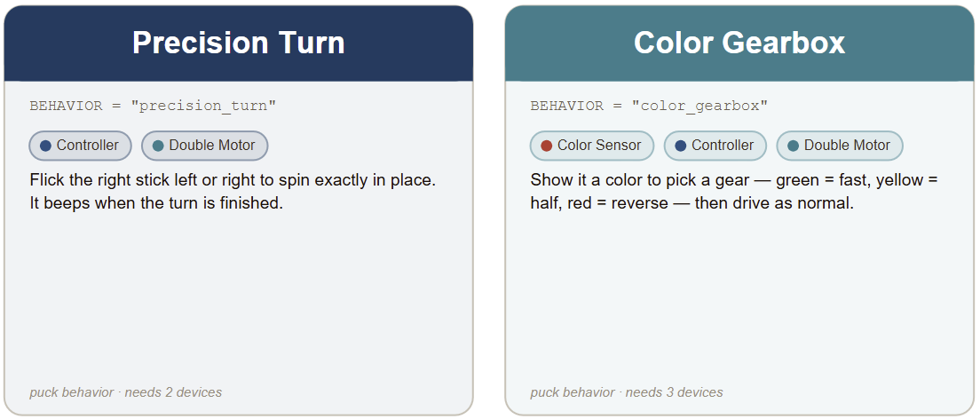Click the red dot on Color Sensor chip
The width and height of the screenshot is (980, 419).
[546, 146]
